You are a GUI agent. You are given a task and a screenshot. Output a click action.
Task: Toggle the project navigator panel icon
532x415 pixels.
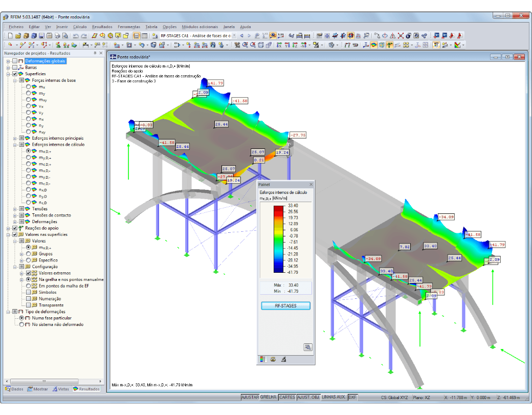click(137, 36)
